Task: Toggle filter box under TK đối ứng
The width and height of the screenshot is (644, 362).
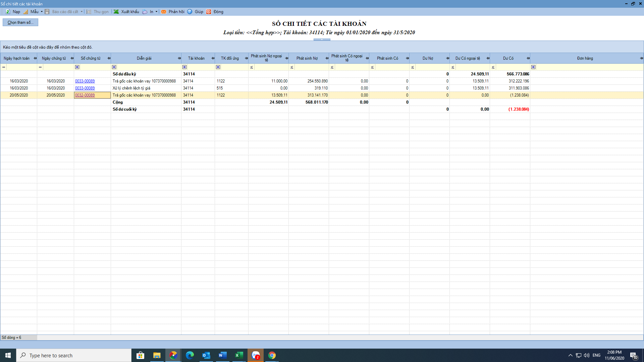Action: [218, 67]
